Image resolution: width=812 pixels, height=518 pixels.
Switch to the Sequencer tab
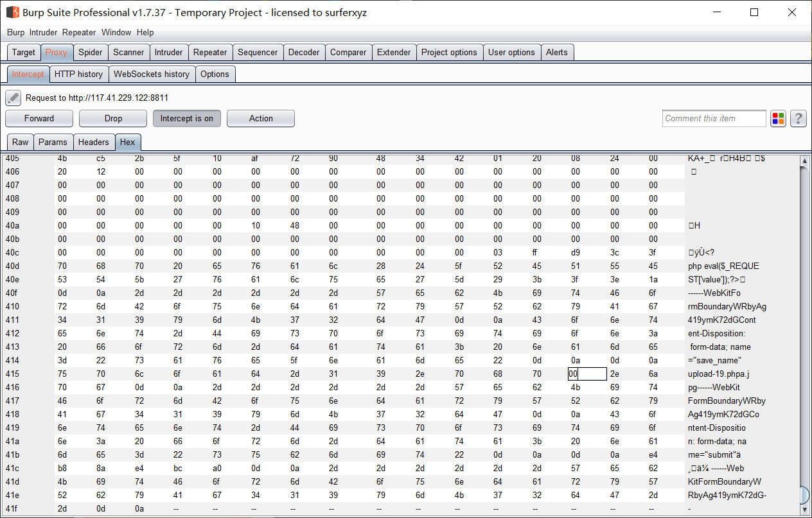[258, 53]
